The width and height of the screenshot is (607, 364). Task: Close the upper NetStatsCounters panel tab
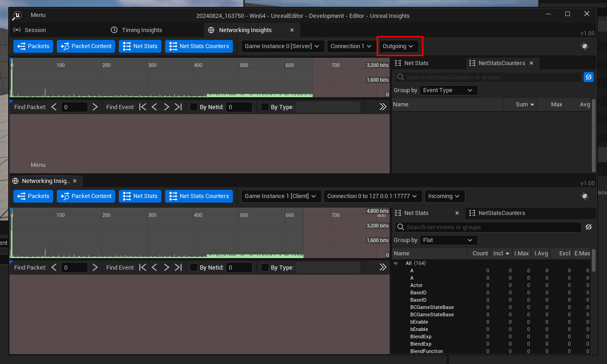[x=531, y=63]
